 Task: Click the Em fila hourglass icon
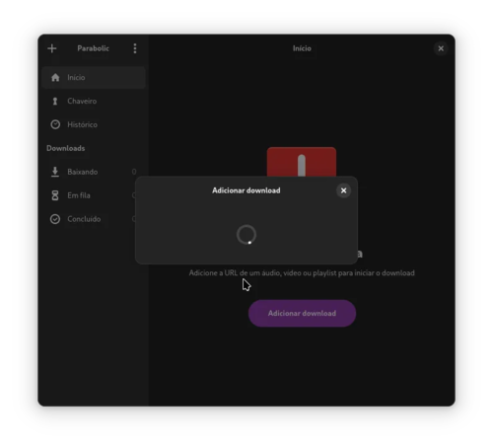[x=55, y=195]
